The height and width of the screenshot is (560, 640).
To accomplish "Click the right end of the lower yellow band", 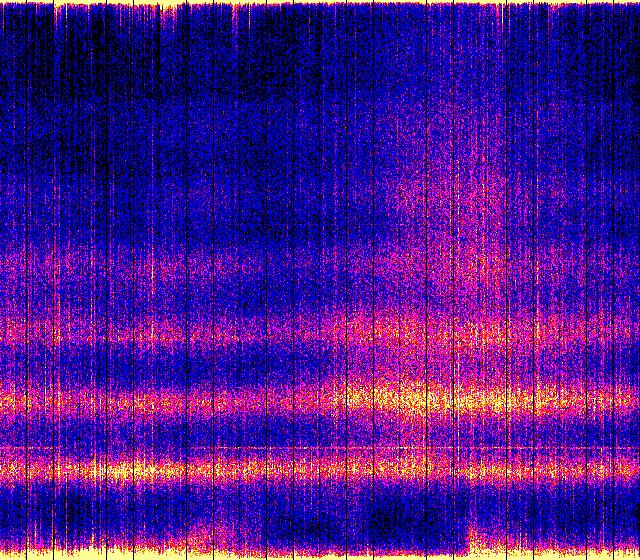I will click(x=628, y=467).
